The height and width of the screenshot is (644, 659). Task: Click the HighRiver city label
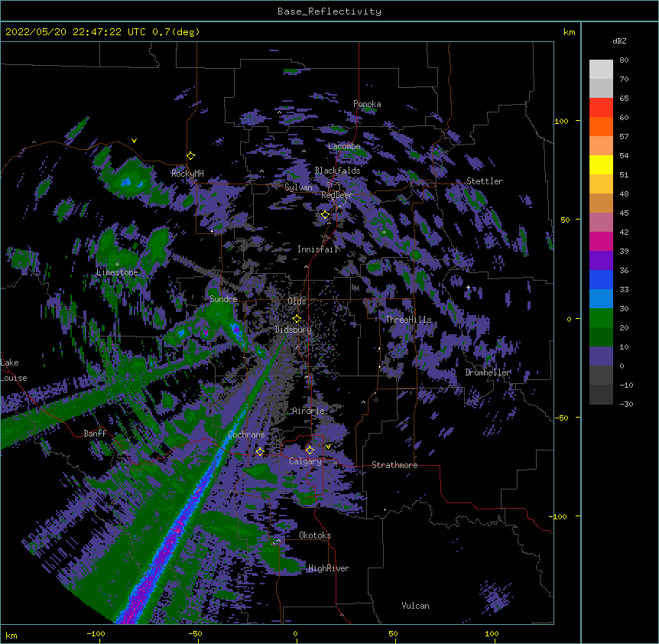pos(329,568)
